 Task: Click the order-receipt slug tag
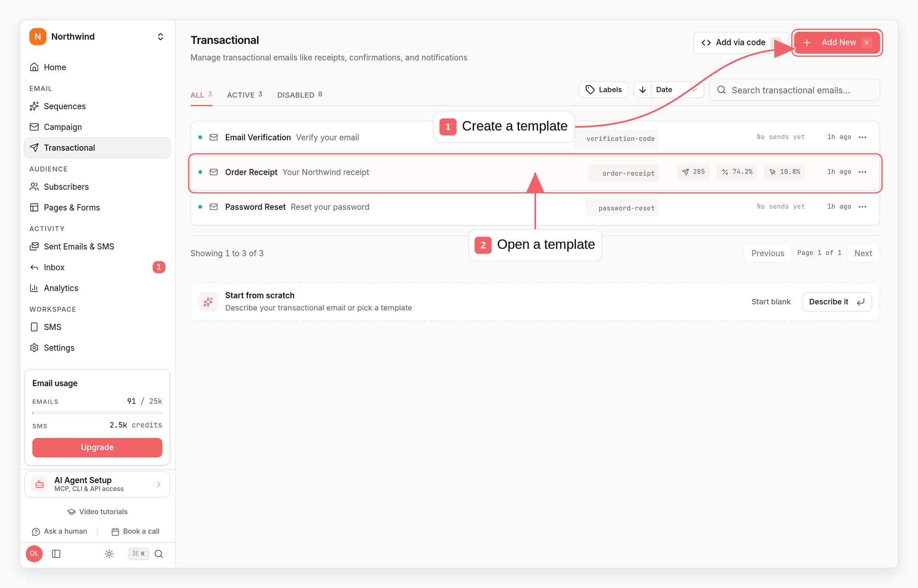coord(624,173)
